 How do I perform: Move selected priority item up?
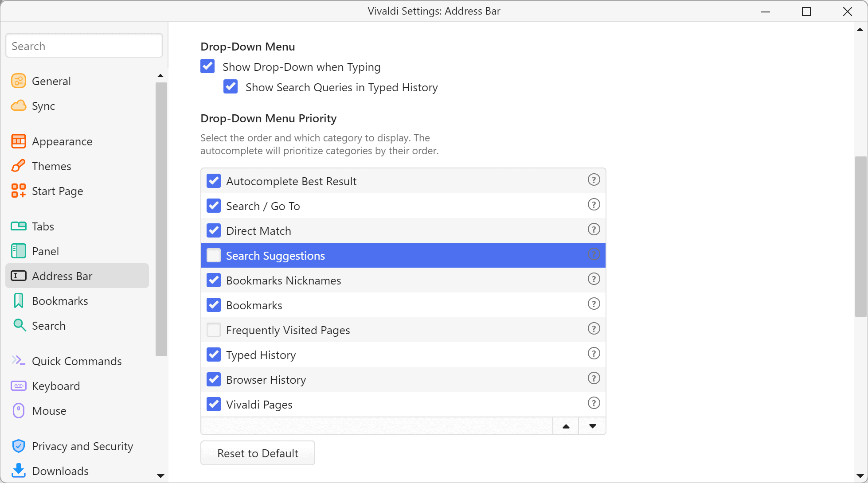[x=566, y=426]
